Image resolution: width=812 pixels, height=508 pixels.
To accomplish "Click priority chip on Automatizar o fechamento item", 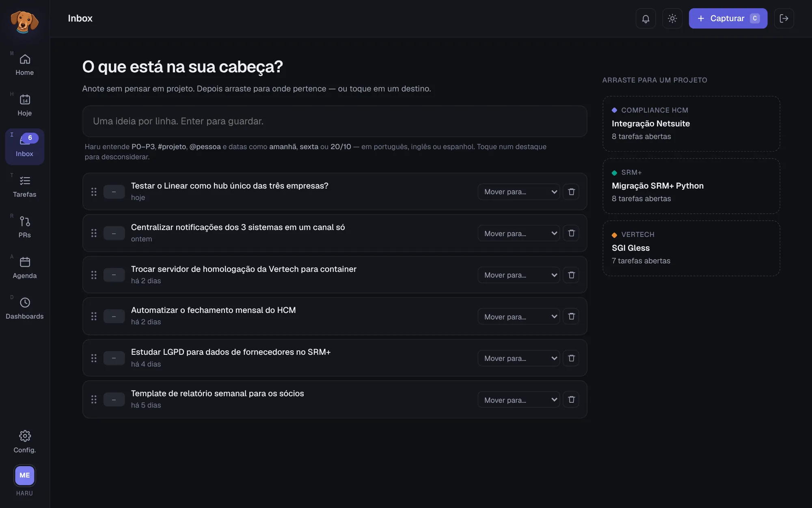I will coord(114,317).
